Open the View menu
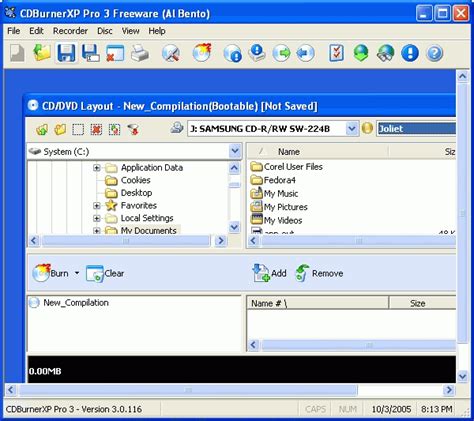This screenshot has width=474, height=421. tap(131, 31)
